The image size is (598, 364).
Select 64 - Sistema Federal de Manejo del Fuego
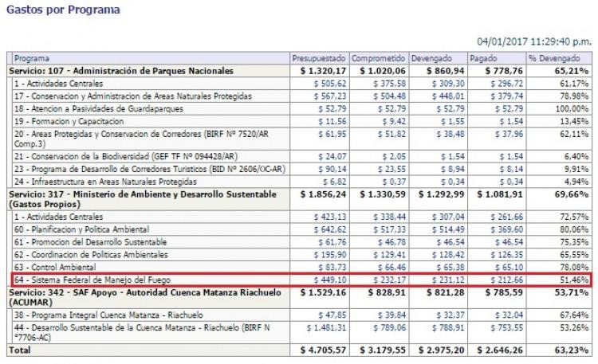tap(92, 280)
